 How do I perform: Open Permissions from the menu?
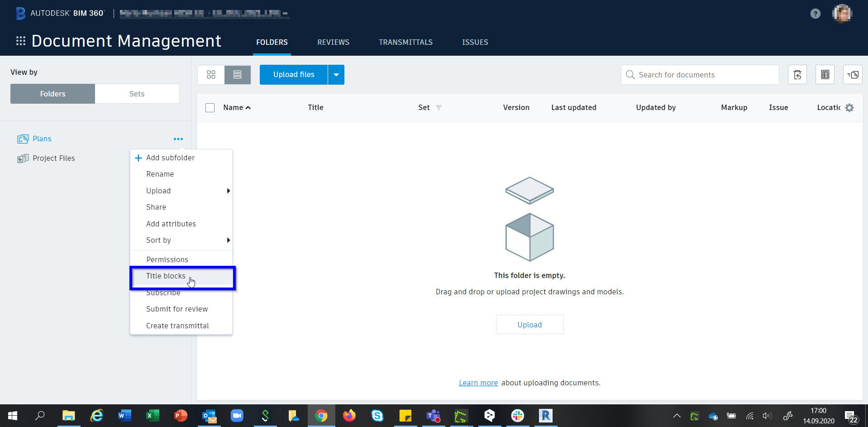[x=181, y=259]
